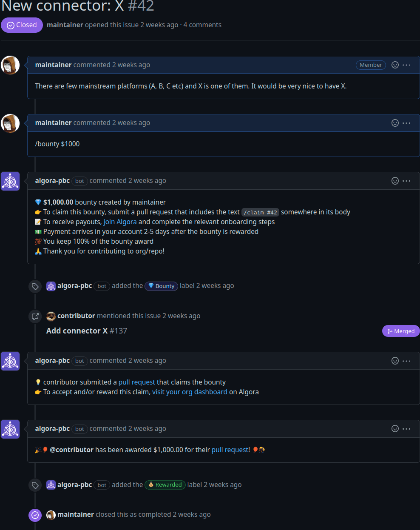Open the options menu on the award comment
Screen dimensions: 420x530
tap(406, 429)
